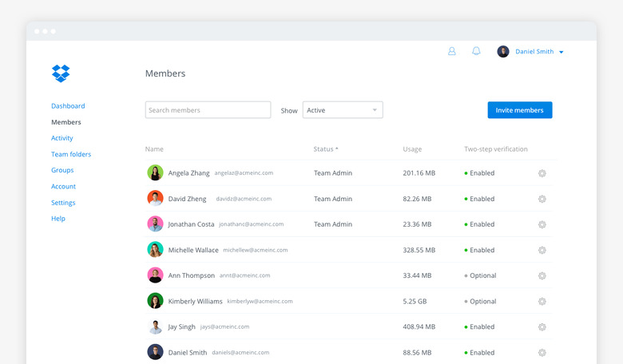Click Jay Singh's avatar
The width and height of the screenshot is (623, 364).
(x=156, y=326)
